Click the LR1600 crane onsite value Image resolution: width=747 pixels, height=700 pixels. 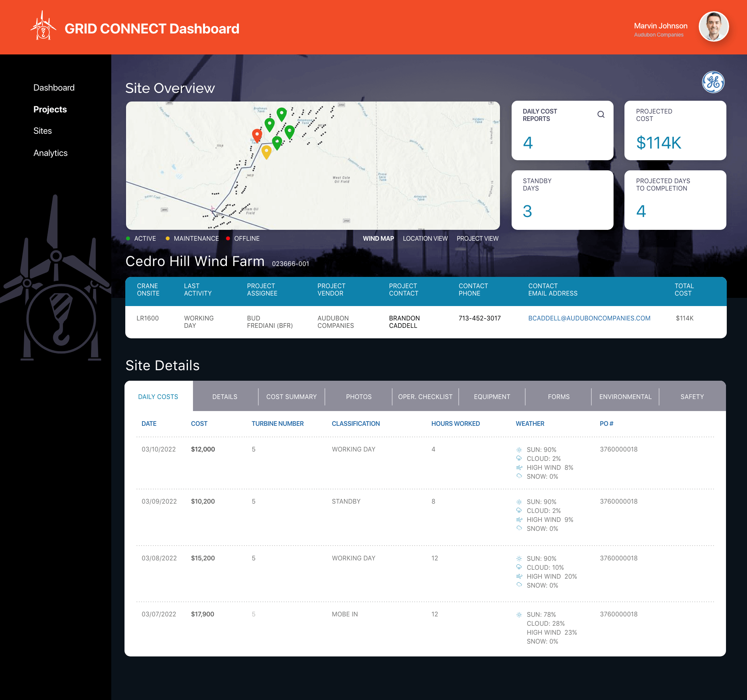point(147,318)
